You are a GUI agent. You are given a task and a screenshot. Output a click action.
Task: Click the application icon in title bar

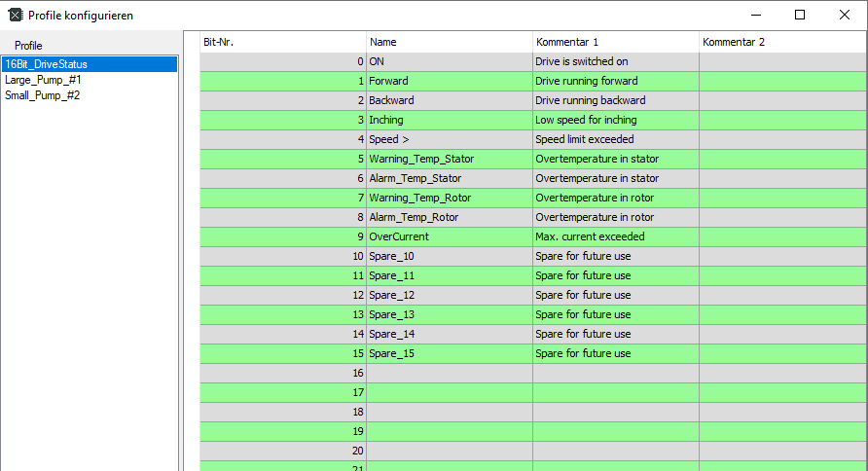tap(15, 16)
